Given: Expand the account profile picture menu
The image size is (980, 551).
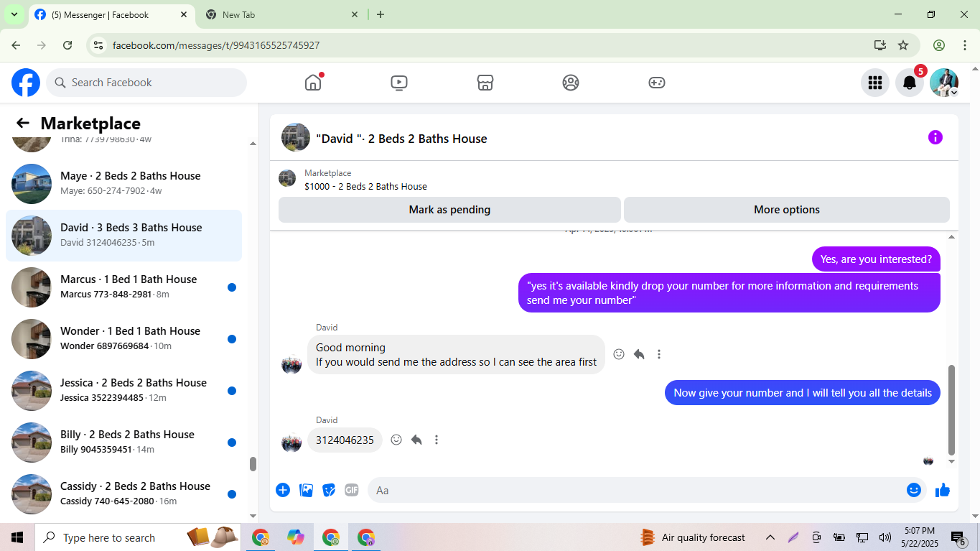Looking at the screenshot, I should point(944,83).
